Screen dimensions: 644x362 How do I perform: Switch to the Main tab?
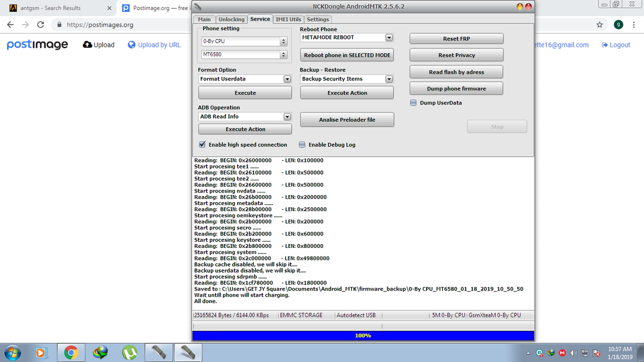coord(204,19)
